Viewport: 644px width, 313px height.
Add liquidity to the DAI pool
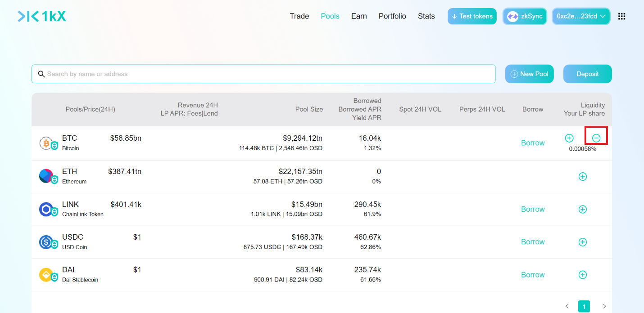tap(583, 275)
